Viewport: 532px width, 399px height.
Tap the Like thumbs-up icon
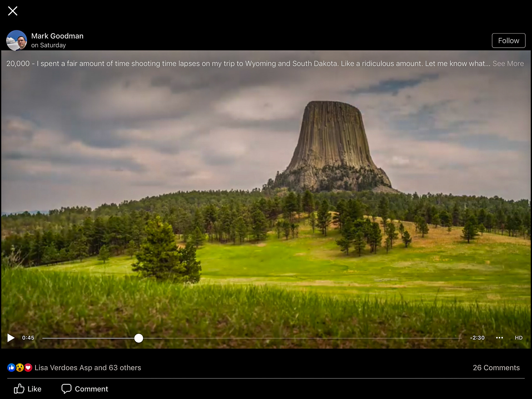(x=19, y=389)
